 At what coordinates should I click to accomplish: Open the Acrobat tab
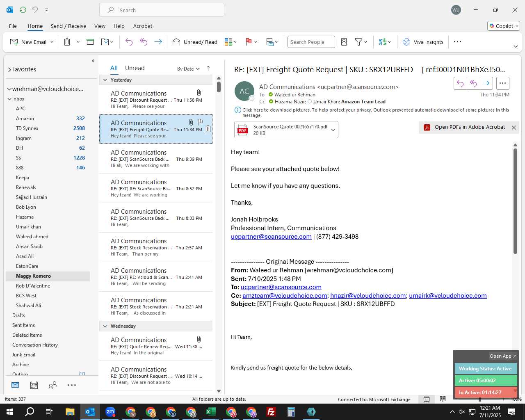[143, 26]
